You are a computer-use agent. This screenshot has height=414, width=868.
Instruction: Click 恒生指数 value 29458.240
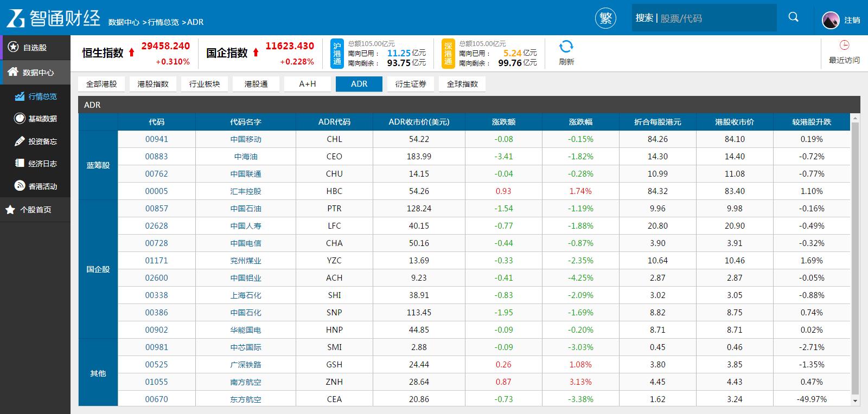166,46
